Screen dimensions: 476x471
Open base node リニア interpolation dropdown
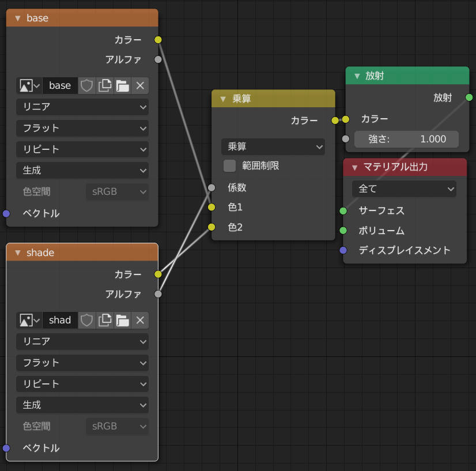click(82, 107)
